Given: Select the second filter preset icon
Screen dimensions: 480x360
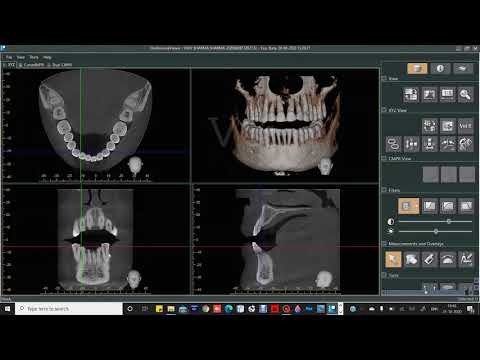Looking at the screenshot, I should 429,206.
